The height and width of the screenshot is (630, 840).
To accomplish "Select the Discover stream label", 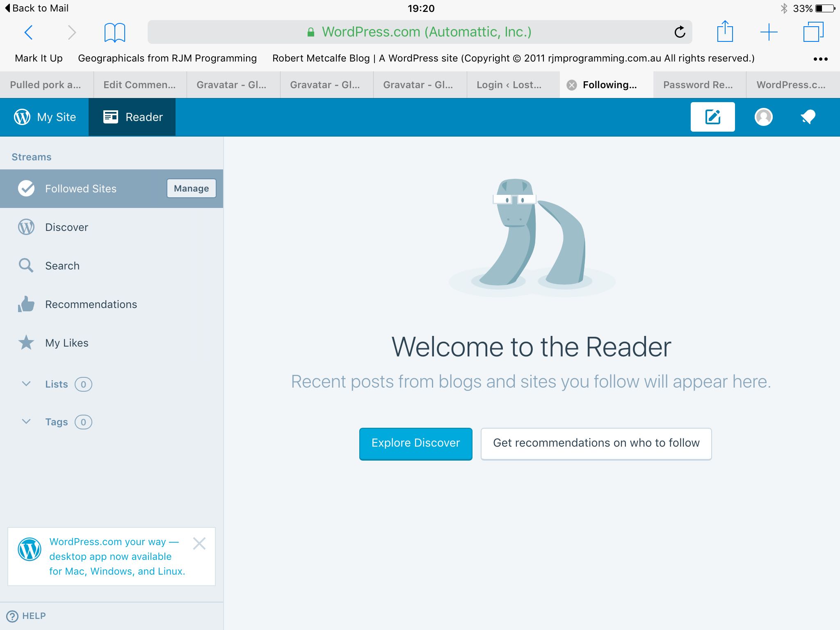I will click(x=66, y=227).
